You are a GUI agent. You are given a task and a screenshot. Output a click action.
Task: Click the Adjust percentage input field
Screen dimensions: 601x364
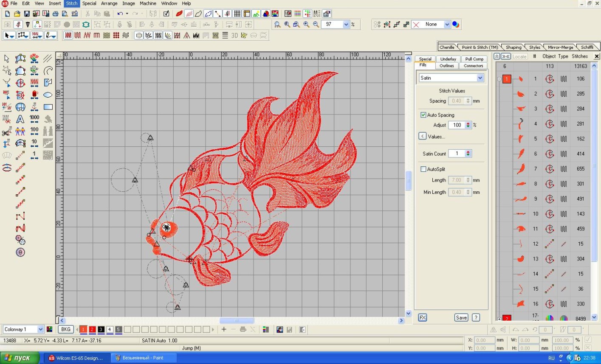pos(457,125)
